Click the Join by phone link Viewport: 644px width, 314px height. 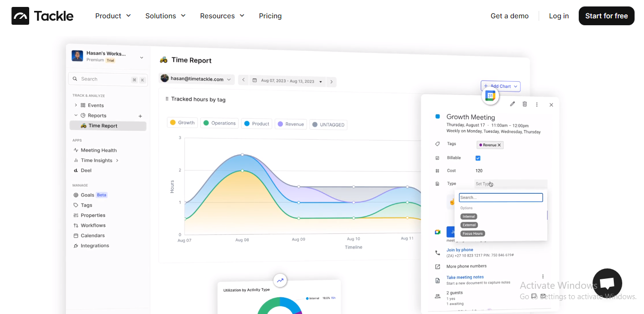(460, 250)
